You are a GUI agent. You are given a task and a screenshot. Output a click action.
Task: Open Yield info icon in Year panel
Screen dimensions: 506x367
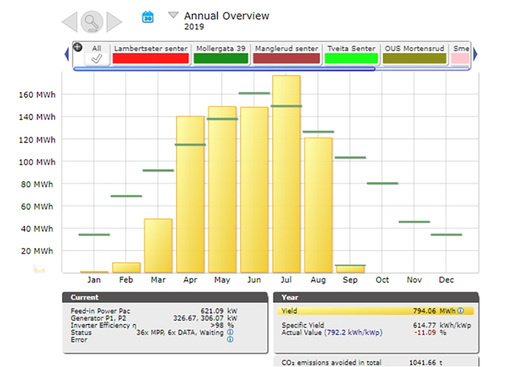[x=460, y=311]
